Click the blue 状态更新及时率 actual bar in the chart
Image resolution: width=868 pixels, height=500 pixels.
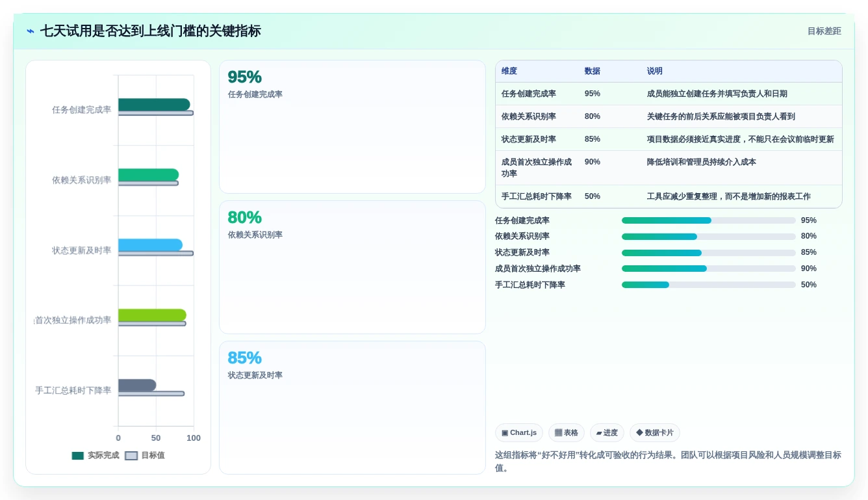[x=150, y=245]
